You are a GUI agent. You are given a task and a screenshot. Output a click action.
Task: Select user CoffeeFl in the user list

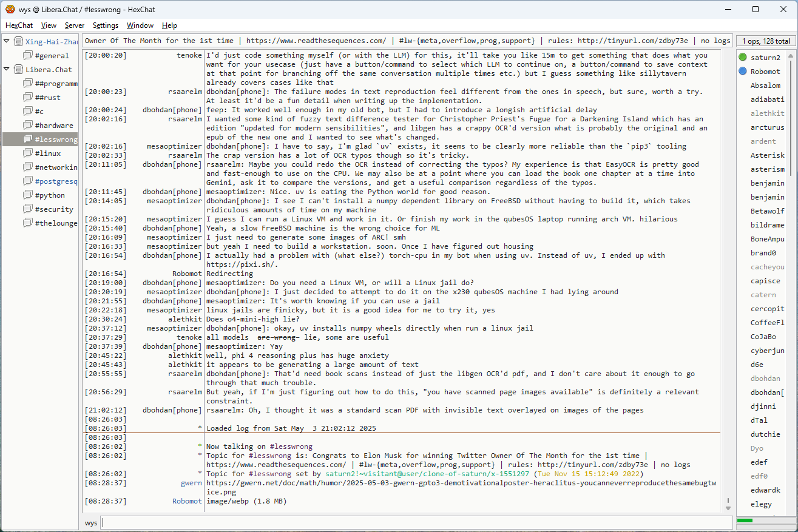(767, 323)
